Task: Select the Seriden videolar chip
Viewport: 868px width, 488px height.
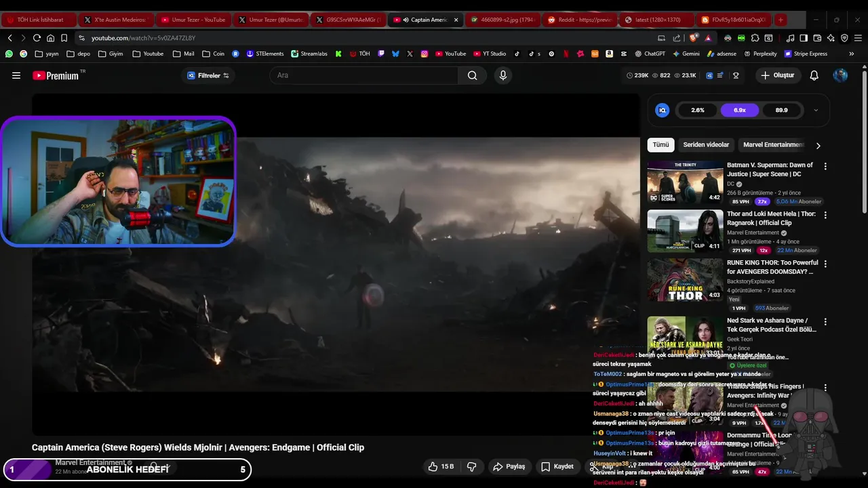Action: (x=706, y=144)
